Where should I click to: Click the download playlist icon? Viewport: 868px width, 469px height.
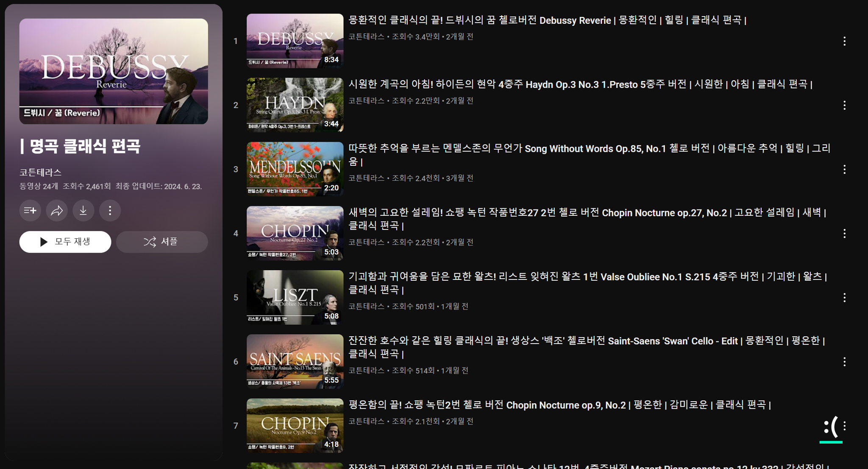(x=83, y=210)
